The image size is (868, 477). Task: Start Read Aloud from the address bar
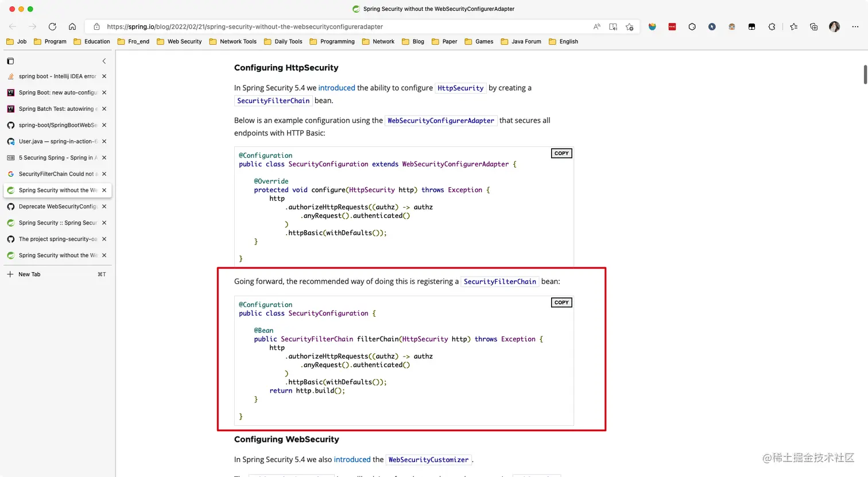pos(597,26)
